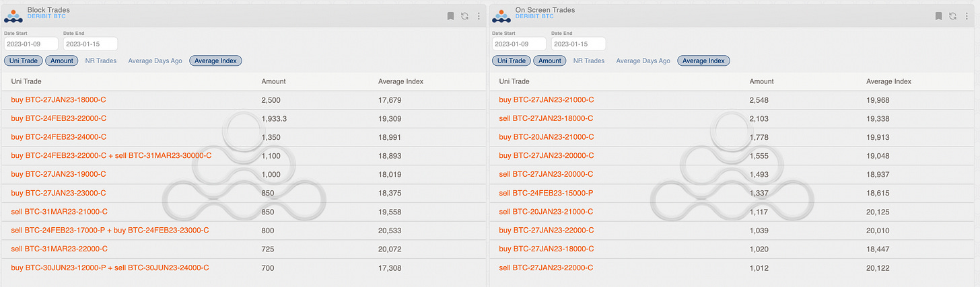Sort On Screen Trades by Uni Trade header
Viewport: 980px width, 287px height.
pos(515,81)
